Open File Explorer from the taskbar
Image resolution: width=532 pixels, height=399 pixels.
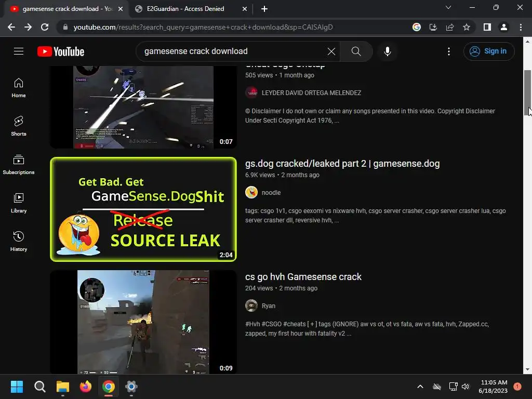pos(63,387)
